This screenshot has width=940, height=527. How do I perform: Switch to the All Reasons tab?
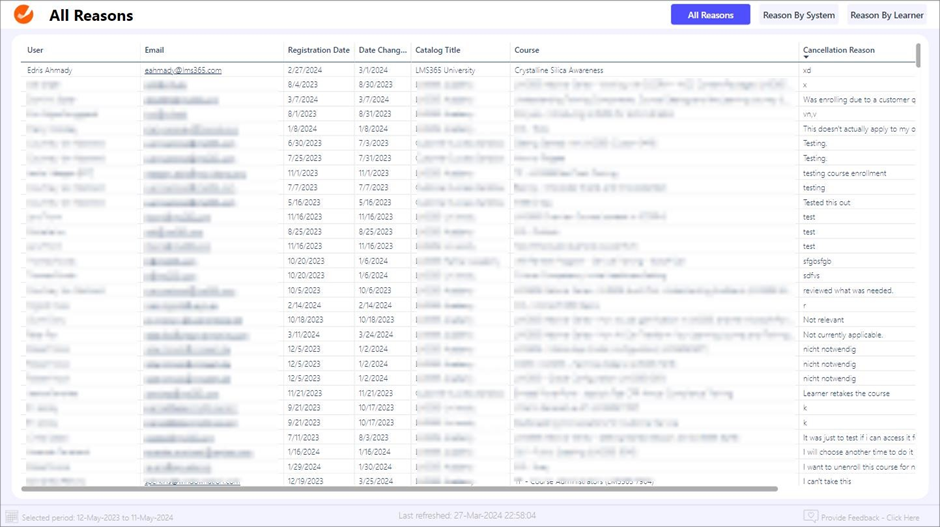coord(710,15)
